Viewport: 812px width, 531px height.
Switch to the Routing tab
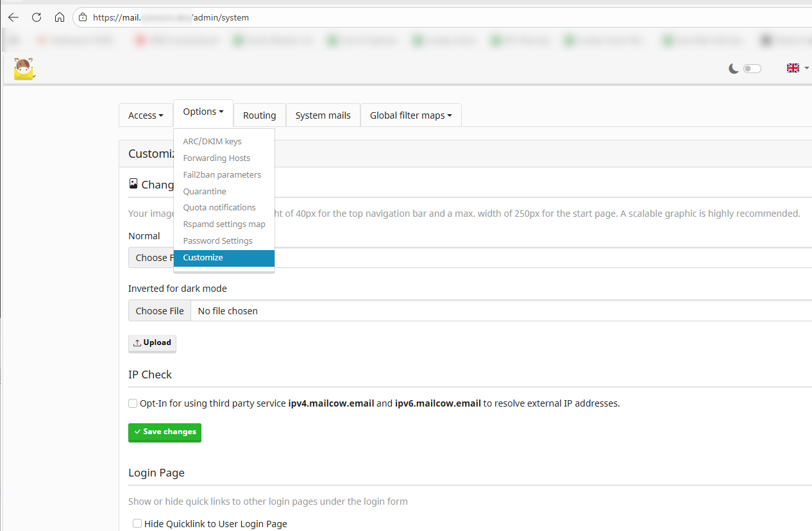tap(259, 115)
